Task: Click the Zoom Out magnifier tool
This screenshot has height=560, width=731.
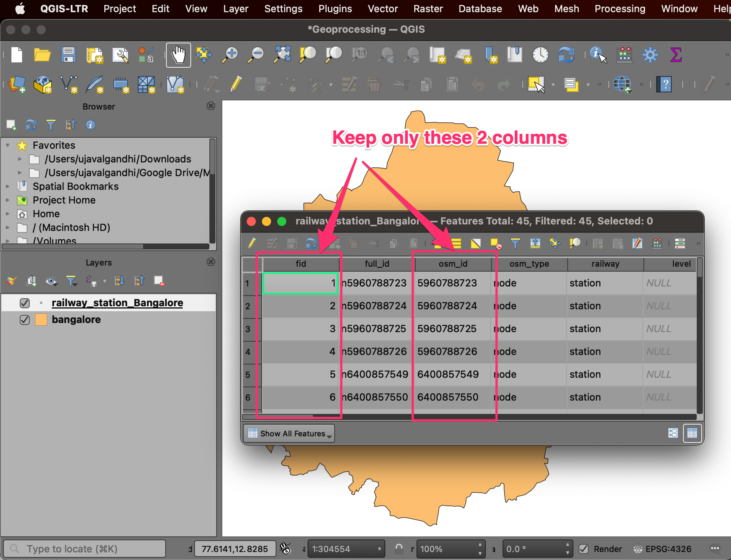Action: [x=256, y=55]
